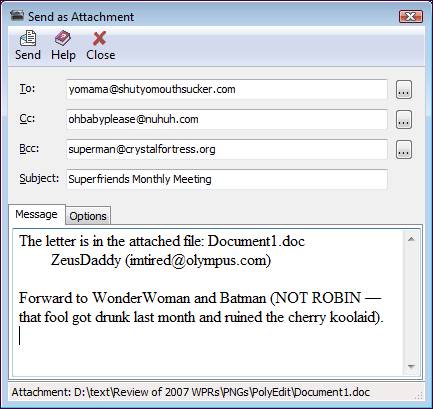The width and height of the screenshot is (433, 409).
Task: Click the red X Close icon
Action: (x=100, y=38)
